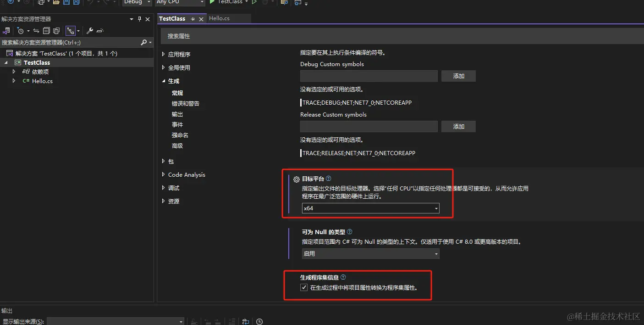Click the Clear All icon in Output panel
The height and width of the screenshot is (325, 644).
(232, 322)
